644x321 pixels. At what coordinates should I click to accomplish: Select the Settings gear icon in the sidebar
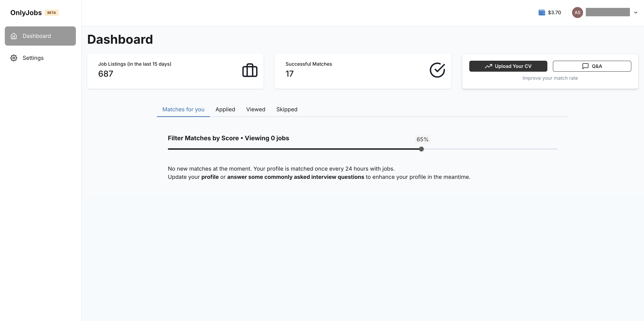point(14,58)
